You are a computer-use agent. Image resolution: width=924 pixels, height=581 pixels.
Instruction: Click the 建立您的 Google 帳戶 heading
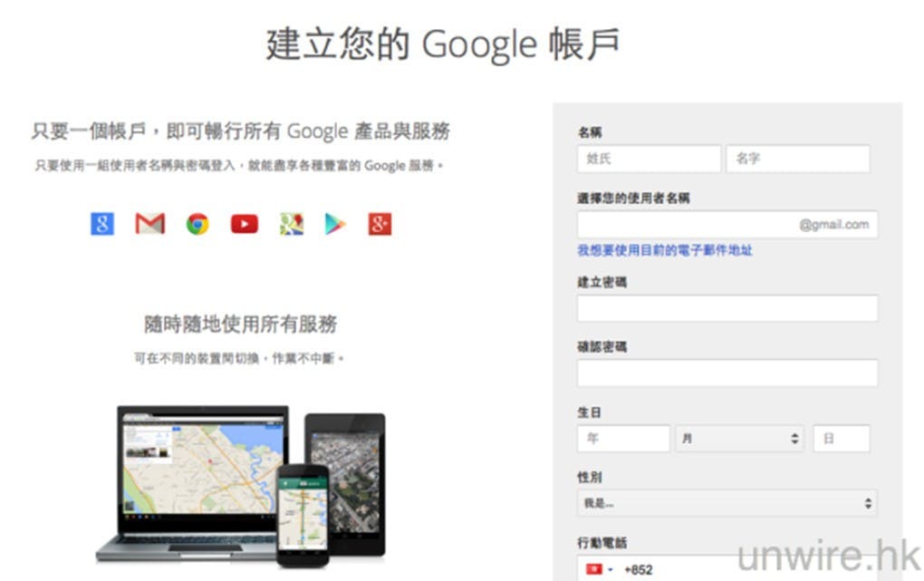point(443,44)
